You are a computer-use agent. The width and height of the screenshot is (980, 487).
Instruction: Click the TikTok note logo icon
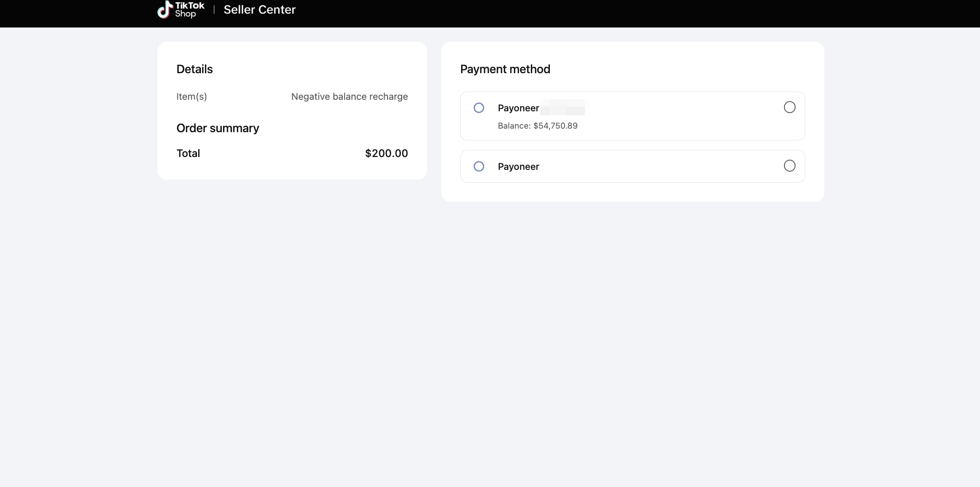point(165,9)
